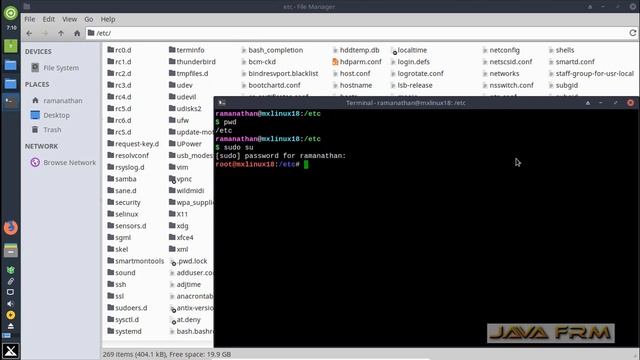This screenshot has height=360, width=640.
Task: Select the request-key.d folder
Action: 133,144
